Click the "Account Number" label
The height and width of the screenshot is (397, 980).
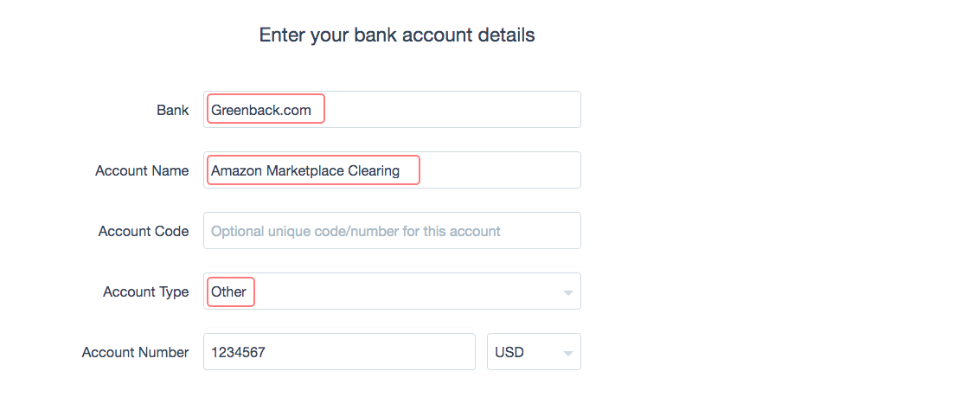point(135,352)
